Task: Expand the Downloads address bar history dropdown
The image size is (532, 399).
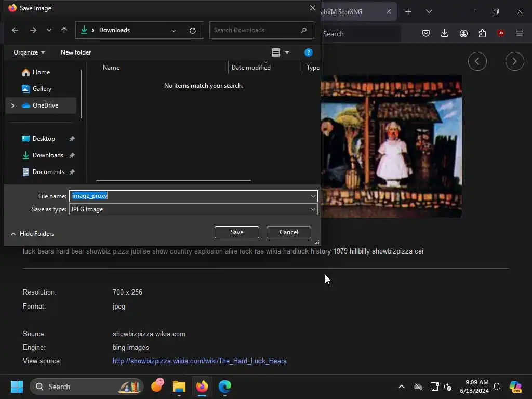Action: pos(174,31)
